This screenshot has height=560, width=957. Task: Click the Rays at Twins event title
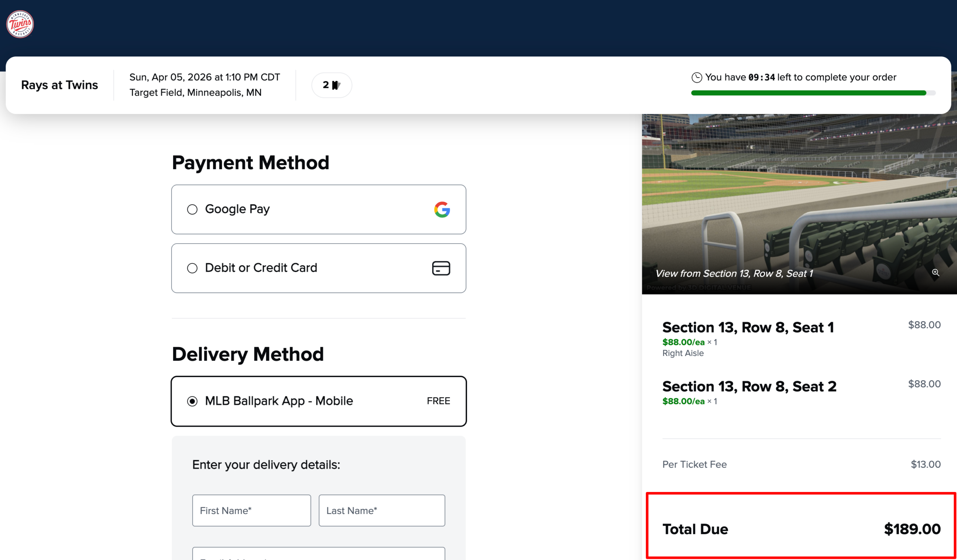(59, 85)
